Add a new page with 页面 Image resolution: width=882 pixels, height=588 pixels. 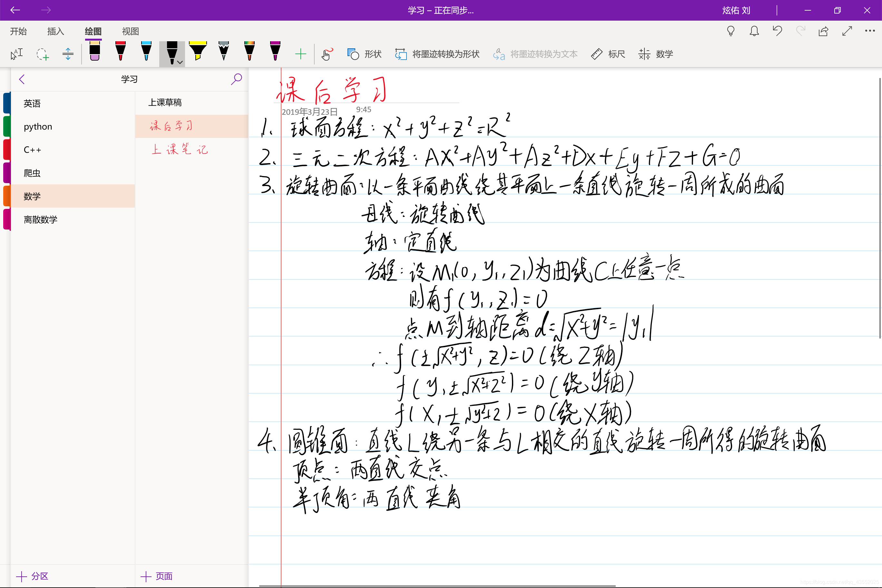(x=156, y=576)
